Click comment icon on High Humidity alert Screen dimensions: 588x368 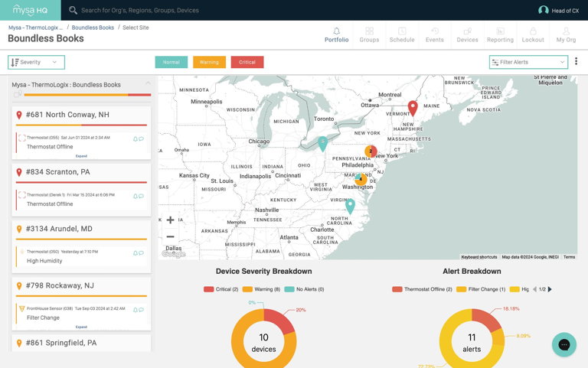[142, 253]
